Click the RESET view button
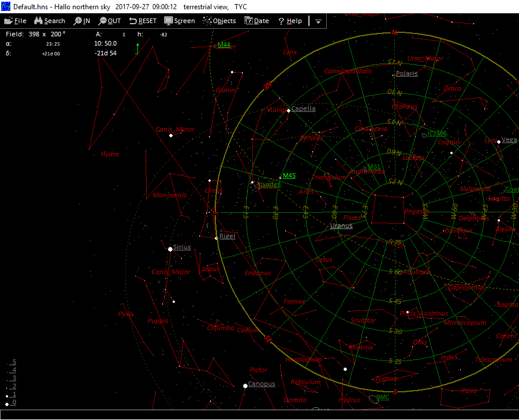The width and height of the screenshot is (519, 420). point(143,21)
